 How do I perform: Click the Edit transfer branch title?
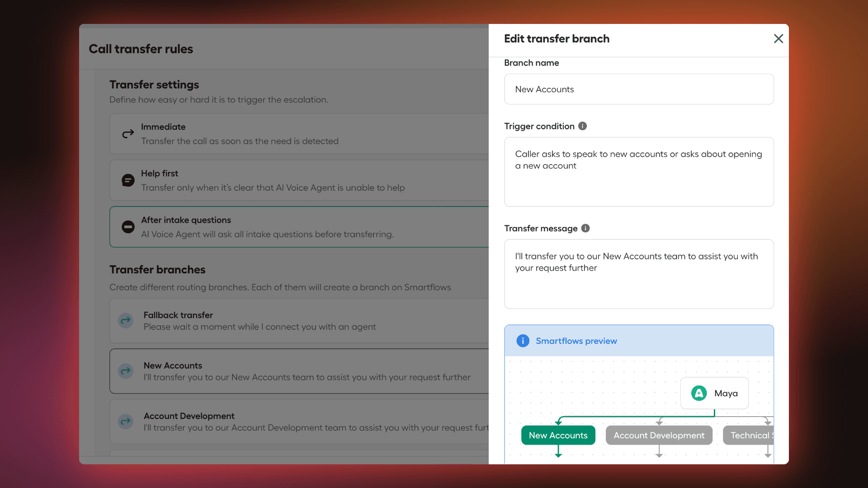click(x=557, y=39)
